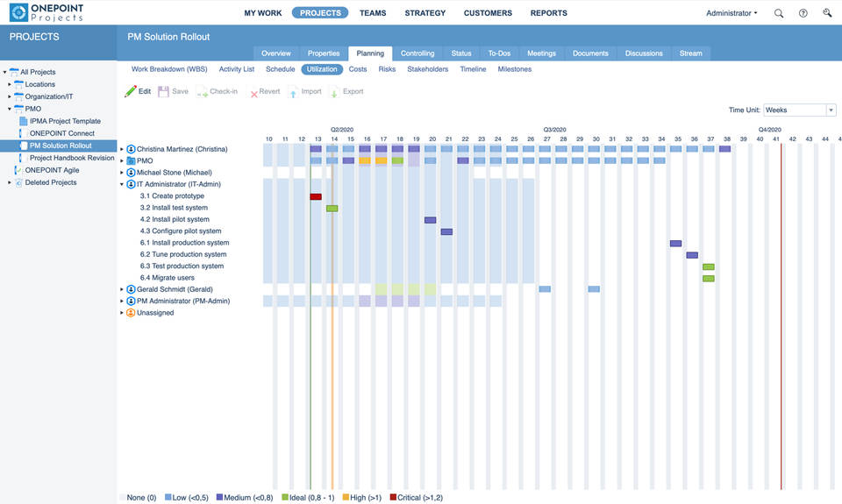
Task: Go to the Milestones sub-view
Action: point(514,69)
